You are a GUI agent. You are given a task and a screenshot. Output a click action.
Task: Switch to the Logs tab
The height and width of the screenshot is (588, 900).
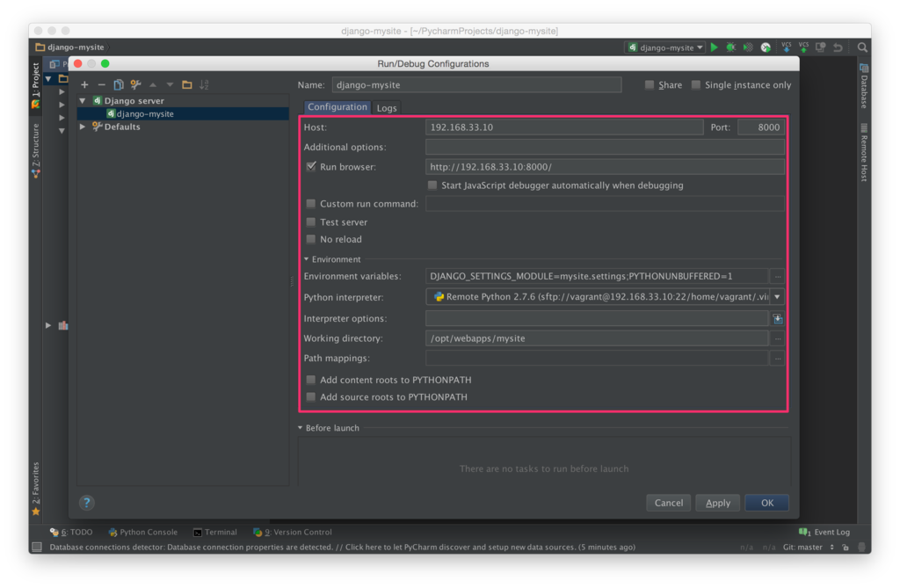point(387,107)
